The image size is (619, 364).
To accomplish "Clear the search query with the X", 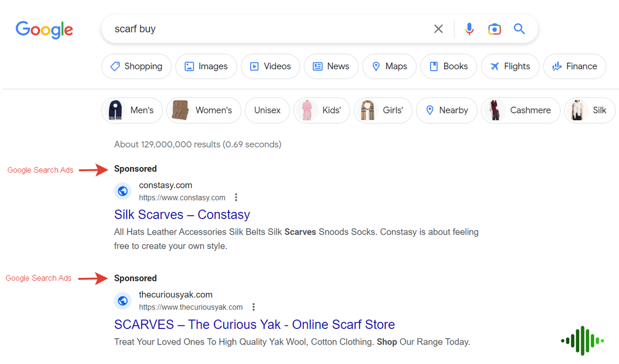I will pos(438,29).
